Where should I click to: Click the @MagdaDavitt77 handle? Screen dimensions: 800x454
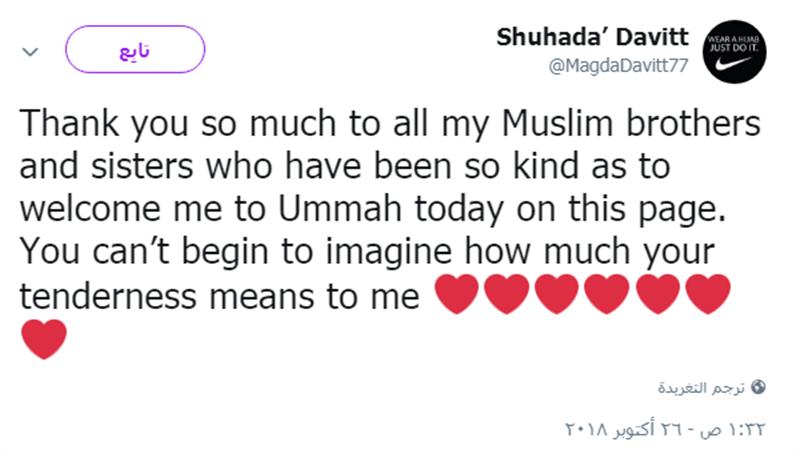618,66
